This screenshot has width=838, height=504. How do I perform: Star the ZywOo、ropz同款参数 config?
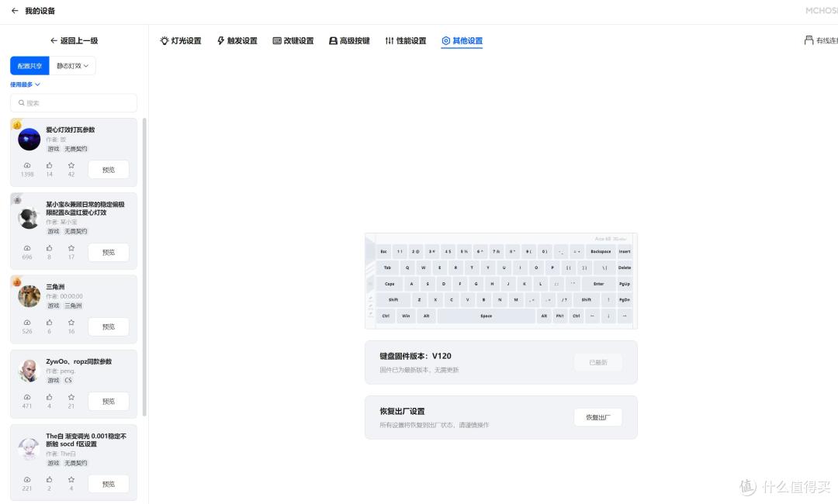(71, 397)
